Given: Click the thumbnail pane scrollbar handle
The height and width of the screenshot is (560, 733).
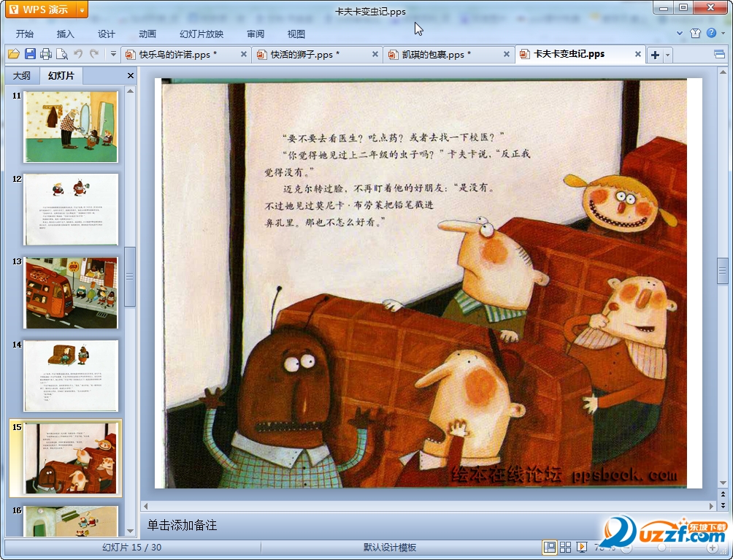Looking at the screenshot, I should 130,276.
